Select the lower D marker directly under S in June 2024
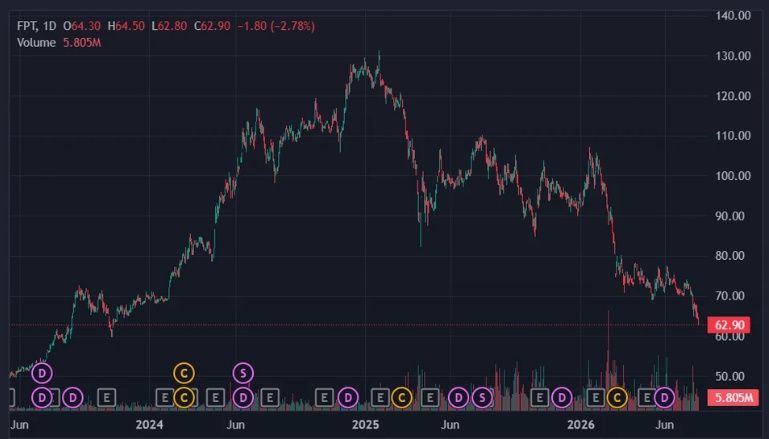This screenshot has width=769, height=439. pos(243,397)
